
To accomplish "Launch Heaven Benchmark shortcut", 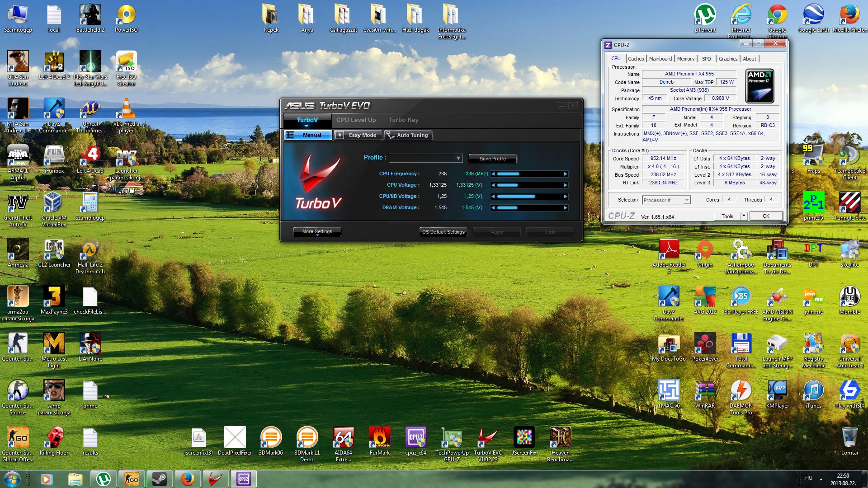I will pos(560,445).
